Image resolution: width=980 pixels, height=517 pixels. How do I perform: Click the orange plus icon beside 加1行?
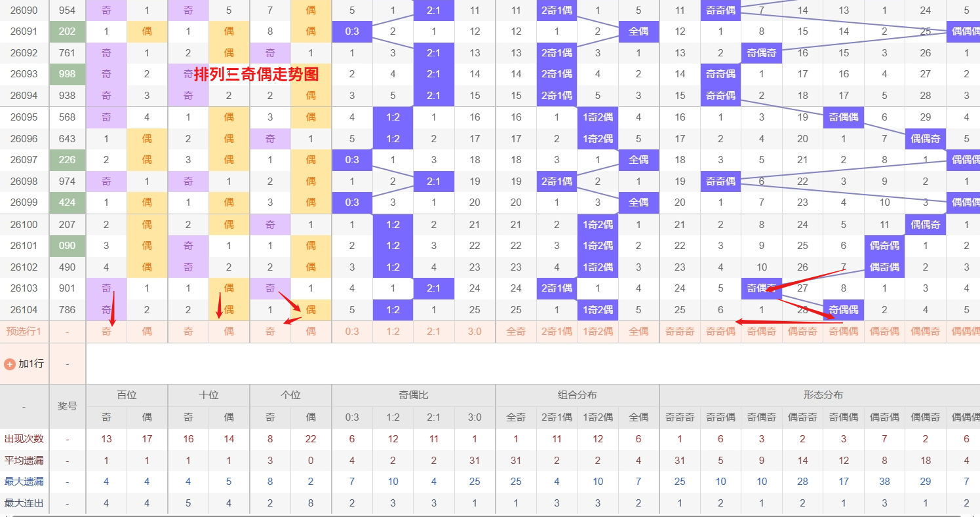tap(10, 364)
